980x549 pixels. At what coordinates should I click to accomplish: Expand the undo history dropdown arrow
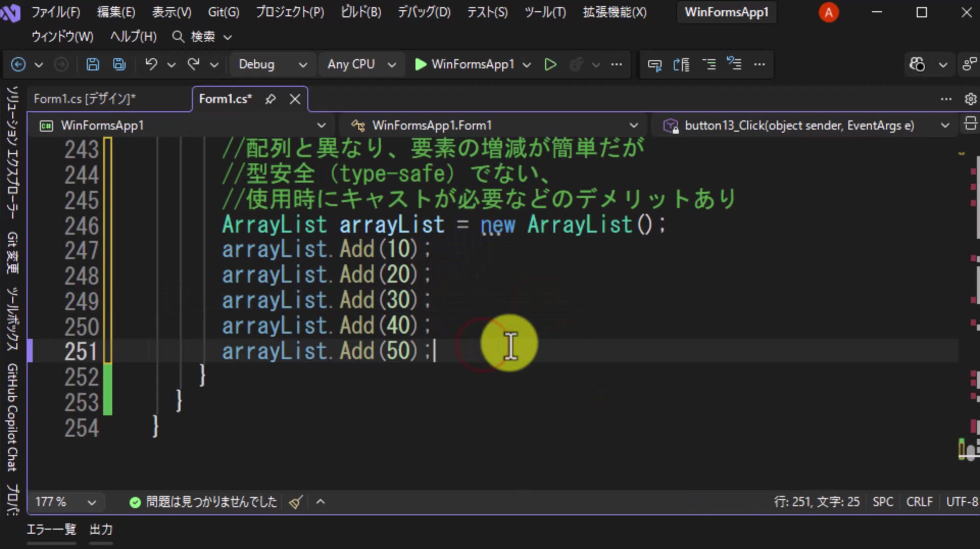[171, 65]
